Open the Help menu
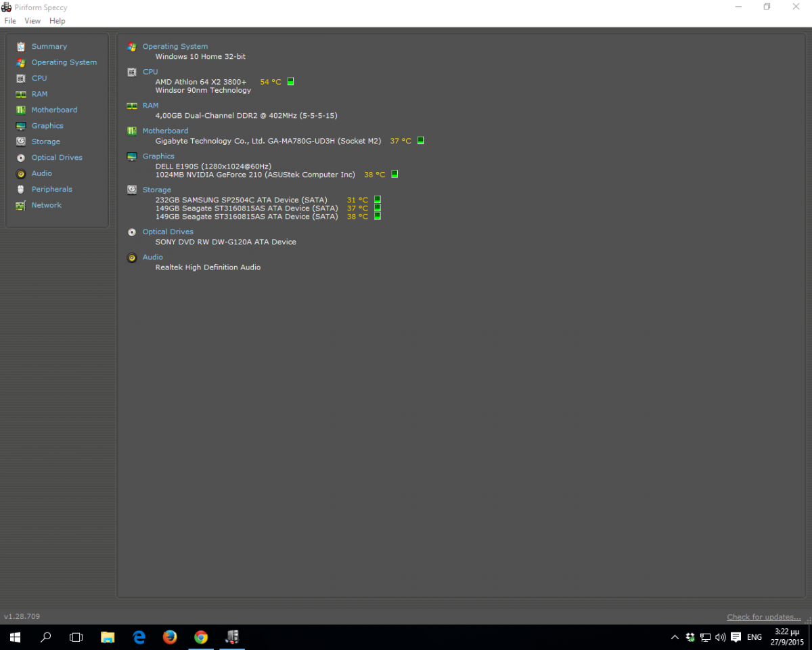Viewport: 812px width, 650px height. [58, 21]
